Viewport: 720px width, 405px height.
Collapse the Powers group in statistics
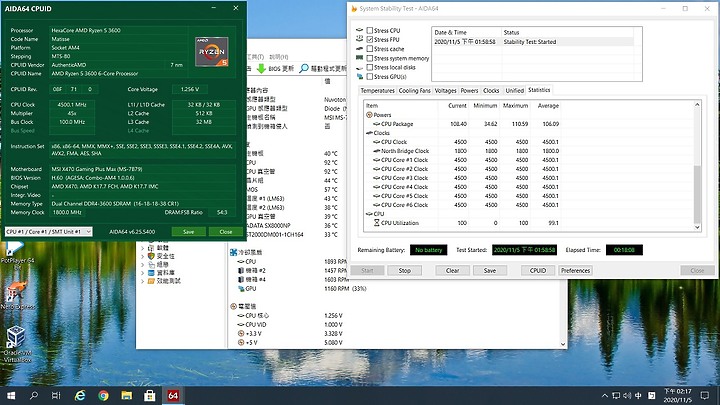(369, 115)
